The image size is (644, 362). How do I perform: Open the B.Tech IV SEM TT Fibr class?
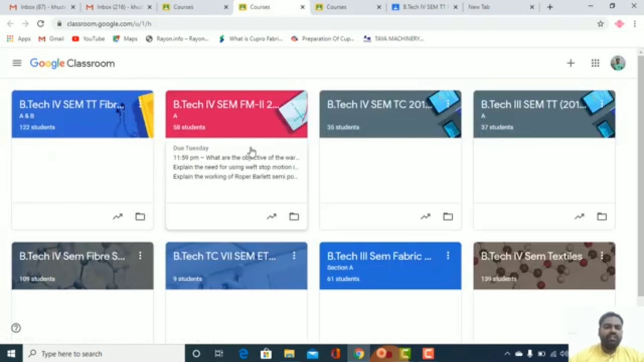click(71, 105)
